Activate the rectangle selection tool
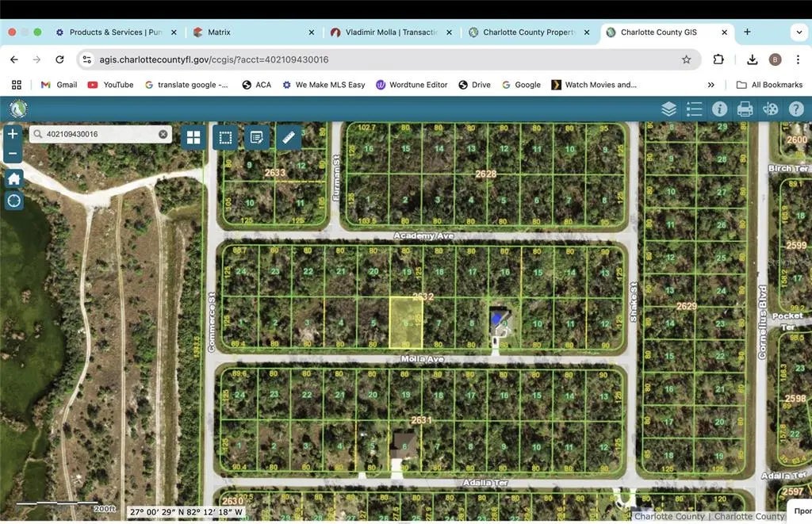 pyautogui.click(x=225, y=137)
